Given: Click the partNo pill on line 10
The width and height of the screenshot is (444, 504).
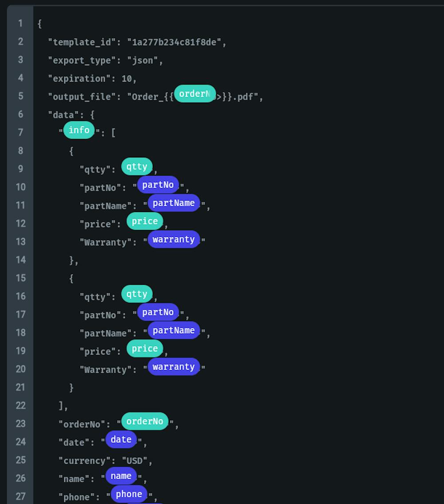Looking at the screenshot, I should 158,185.
